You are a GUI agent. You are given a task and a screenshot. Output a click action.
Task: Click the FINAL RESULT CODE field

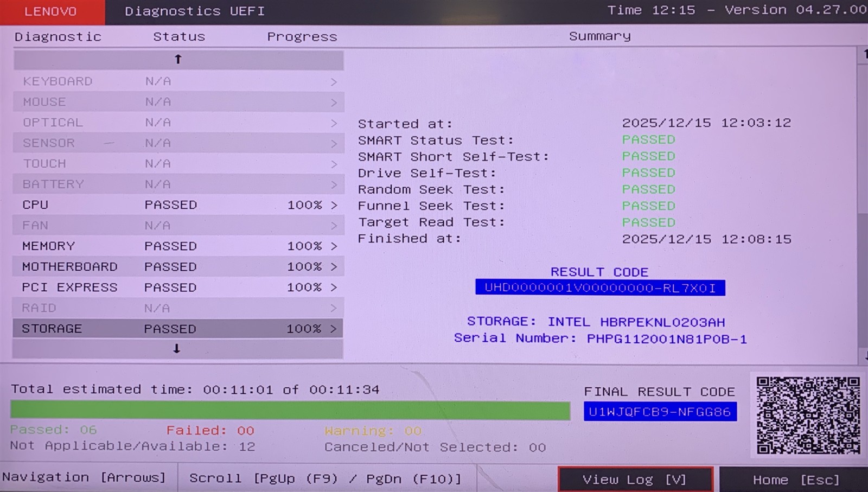[x=660, y=411]
